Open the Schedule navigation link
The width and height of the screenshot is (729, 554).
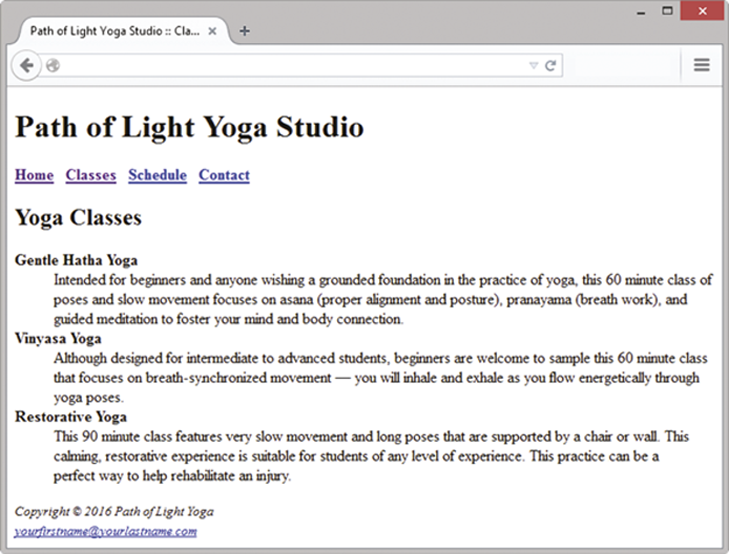pyautogui.click(x=158, y=175)
